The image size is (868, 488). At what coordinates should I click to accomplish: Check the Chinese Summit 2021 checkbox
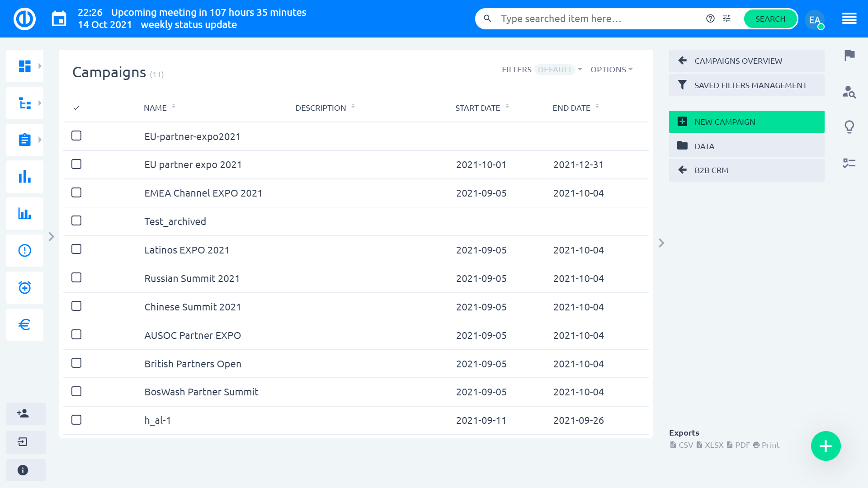tap(76, 306)
